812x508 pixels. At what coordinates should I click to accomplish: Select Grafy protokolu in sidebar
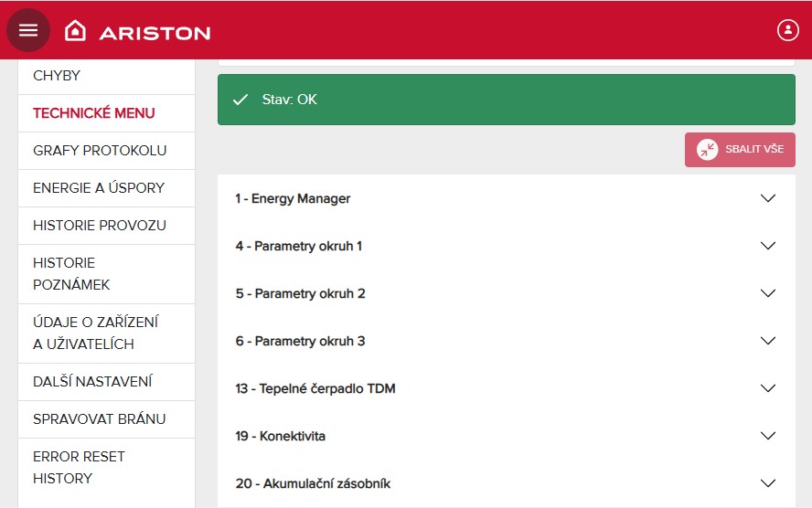pyautogui.click(x=100, y=151)
